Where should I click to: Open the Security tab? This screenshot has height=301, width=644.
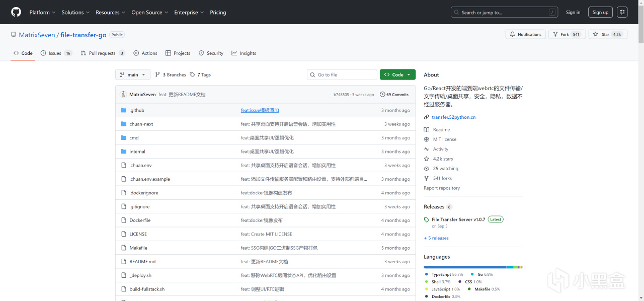[211, 53]
